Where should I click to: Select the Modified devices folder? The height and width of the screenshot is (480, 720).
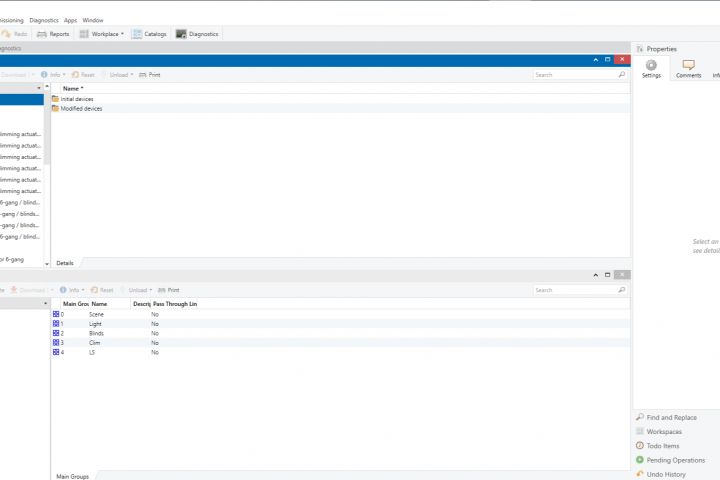(81, 108)
